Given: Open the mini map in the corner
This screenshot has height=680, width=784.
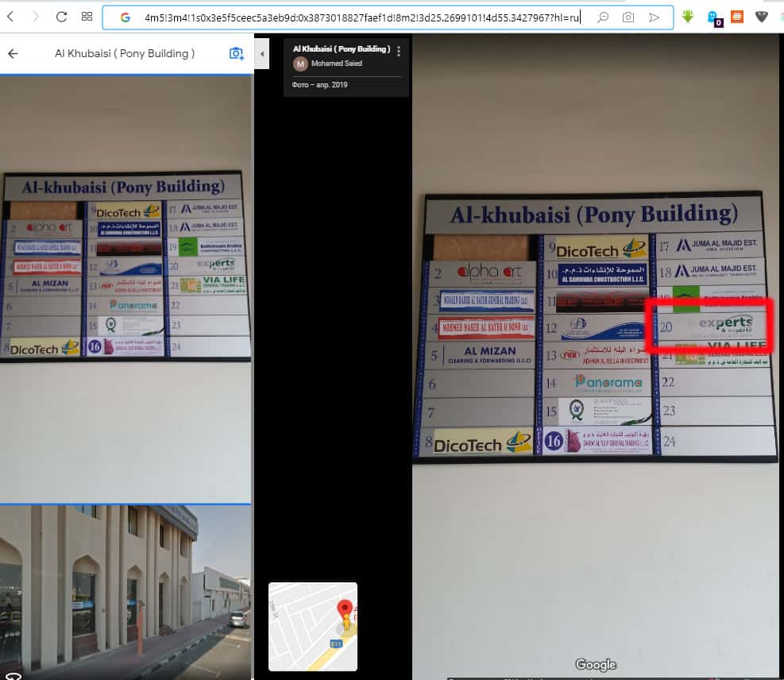Looking at the screenshot, I should pyautogui.click(x=313, y=627).
